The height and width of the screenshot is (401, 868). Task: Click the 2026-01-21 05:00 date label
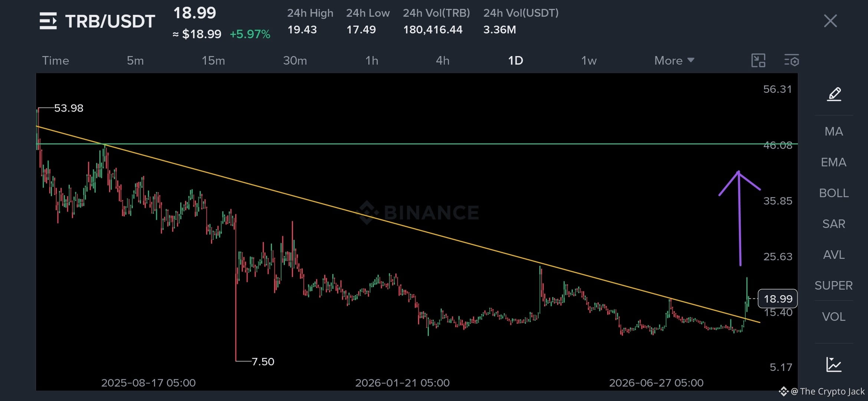[402, 383]
